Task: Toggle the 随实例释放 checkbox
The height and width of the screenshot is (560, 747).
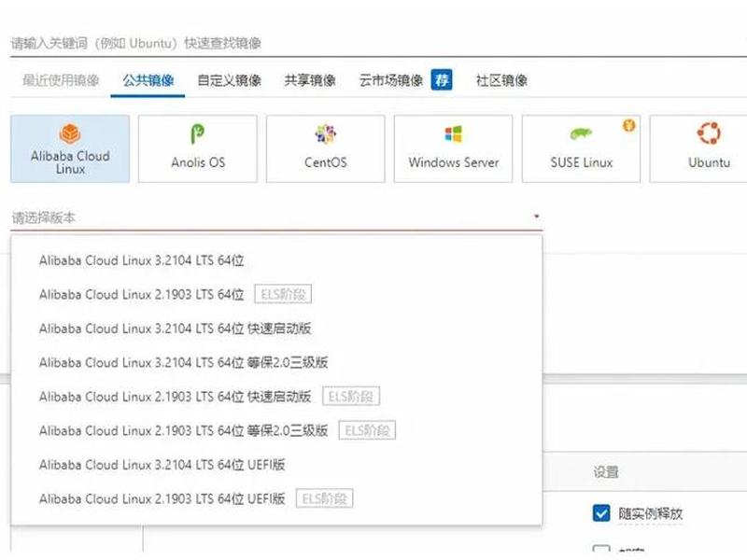Action: coord(601,512)
